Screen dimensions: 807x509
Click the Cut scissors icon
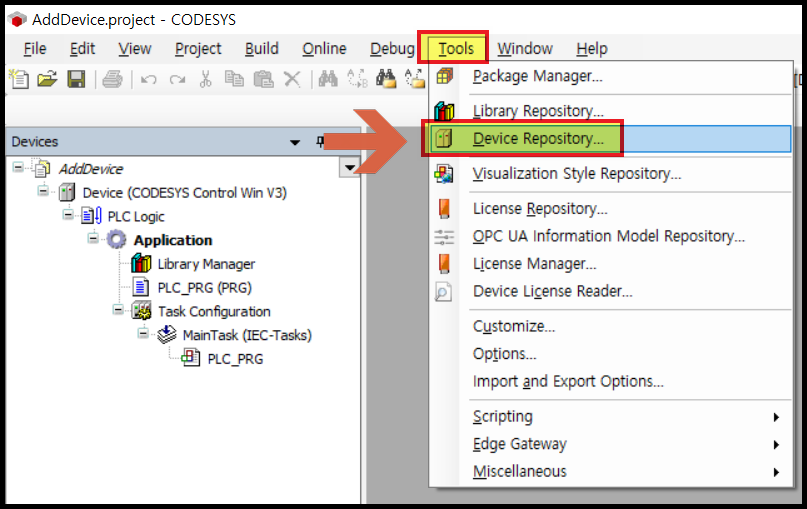pyautogui.click(x=205, y=79)
